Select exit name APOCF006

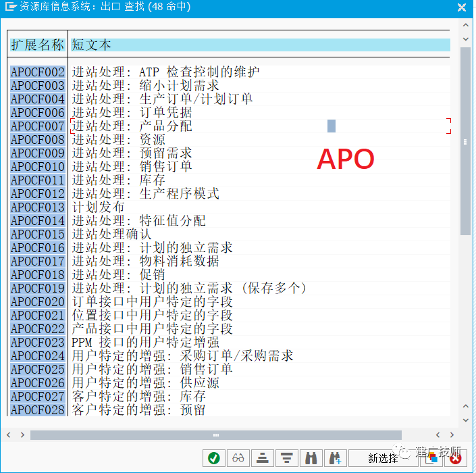click(38, 113)
